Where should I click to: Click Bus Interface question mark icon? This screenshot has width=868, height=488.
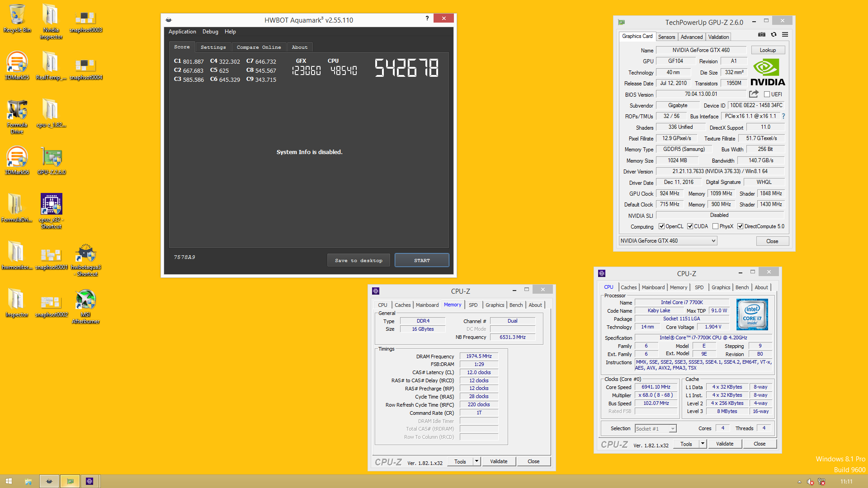(783, 116)
